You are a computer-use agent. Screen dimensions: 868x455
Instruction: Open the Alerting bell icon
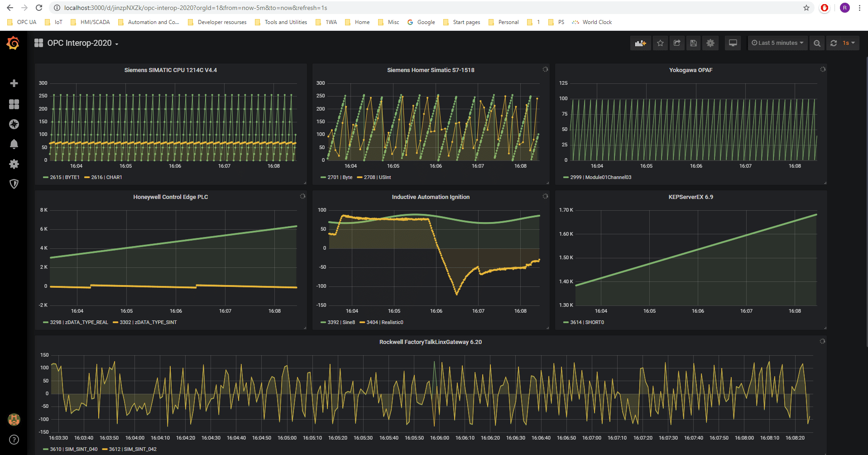coord(14,144)
